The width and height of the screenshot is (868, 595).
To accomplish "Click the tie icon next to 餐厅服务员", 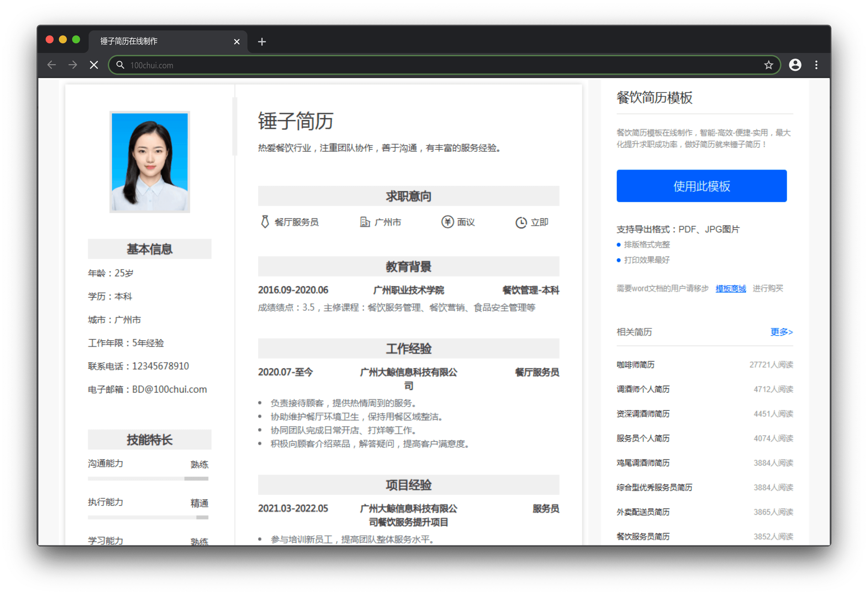I will point(265,222).
